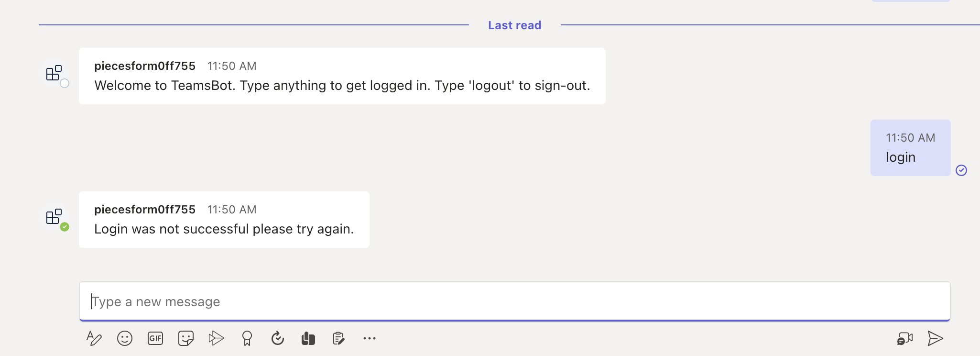Image resolution: width=980 pixels, height=356 pixels.
Task: Open the emoji picker
Action: point(124,338)
